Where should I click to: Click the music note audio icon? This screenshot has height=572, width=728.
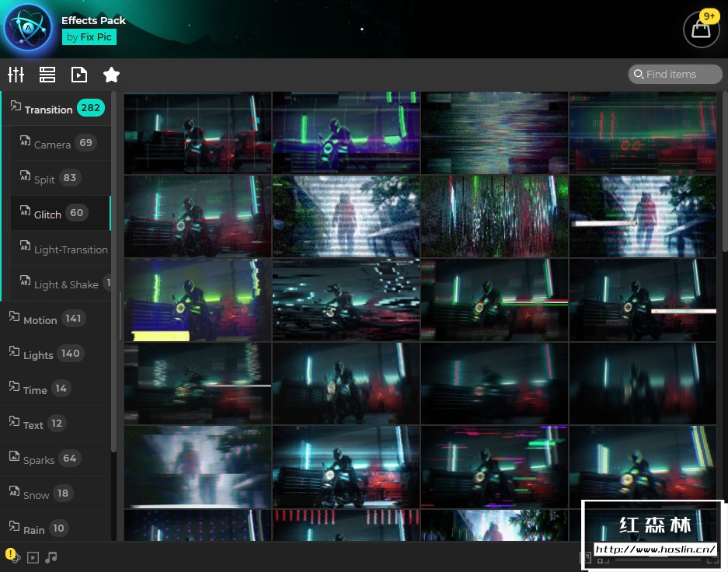point(51,557)
